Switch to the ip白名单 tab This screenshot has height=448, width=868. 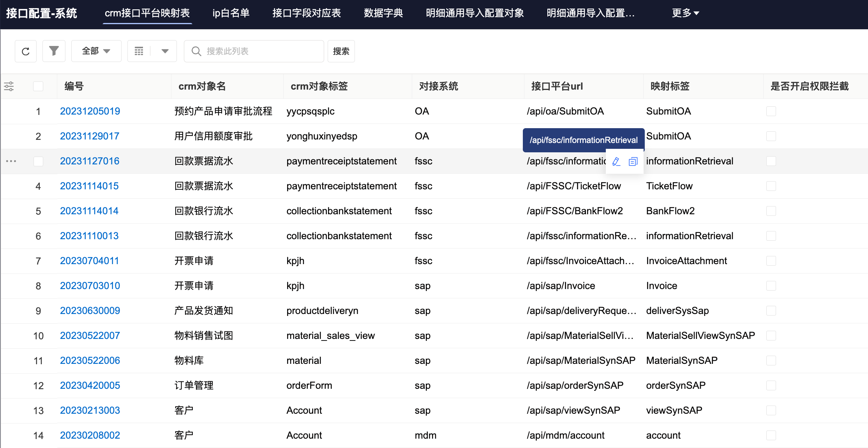coord(231,13)
